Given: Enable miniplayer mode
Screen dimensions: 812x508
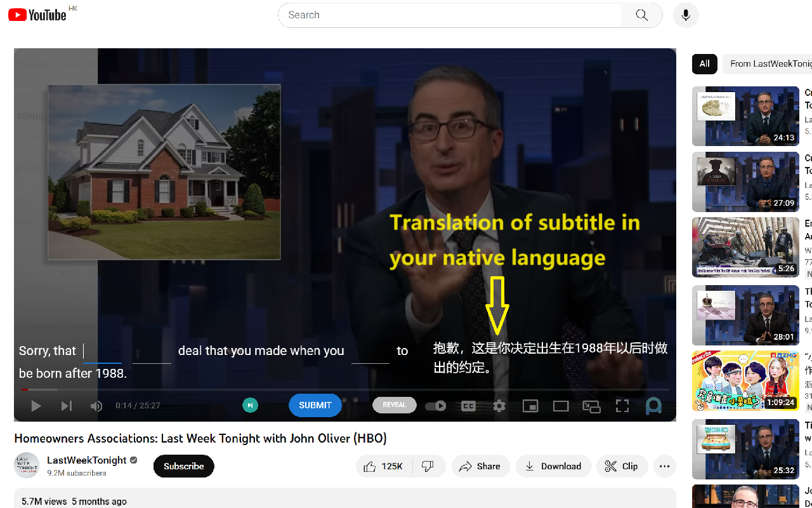Looking at the screenshot, I should coord(530,406).
